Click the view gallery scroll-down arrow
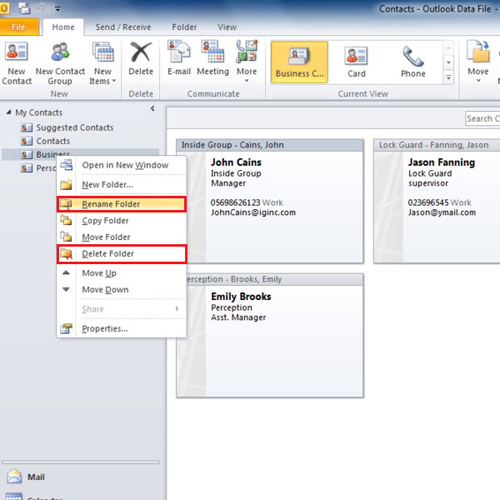This screenshot has width=500, height=500. click(x=449, y=62)
